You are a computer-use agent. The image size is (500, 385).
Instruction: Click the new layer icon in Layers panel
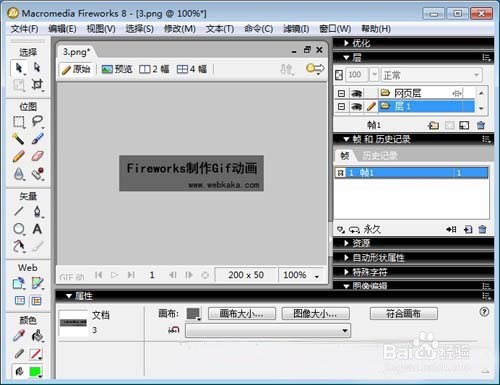(x=433, y=125)
